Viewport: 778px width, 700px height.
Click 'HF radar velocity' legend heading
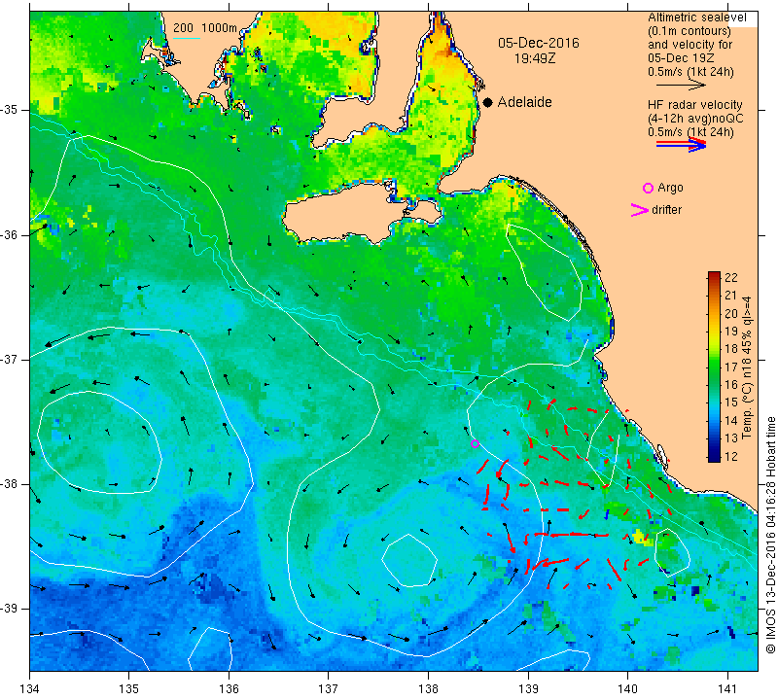694,105
